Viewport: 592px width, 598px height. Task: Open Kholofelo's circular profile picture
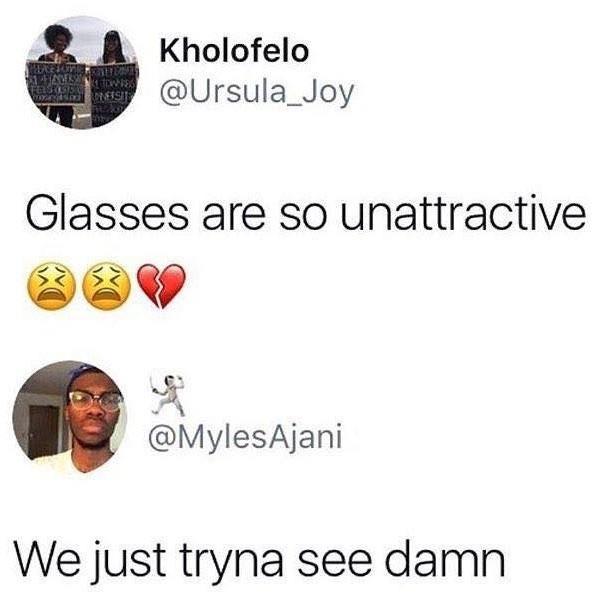pos(82,72)
